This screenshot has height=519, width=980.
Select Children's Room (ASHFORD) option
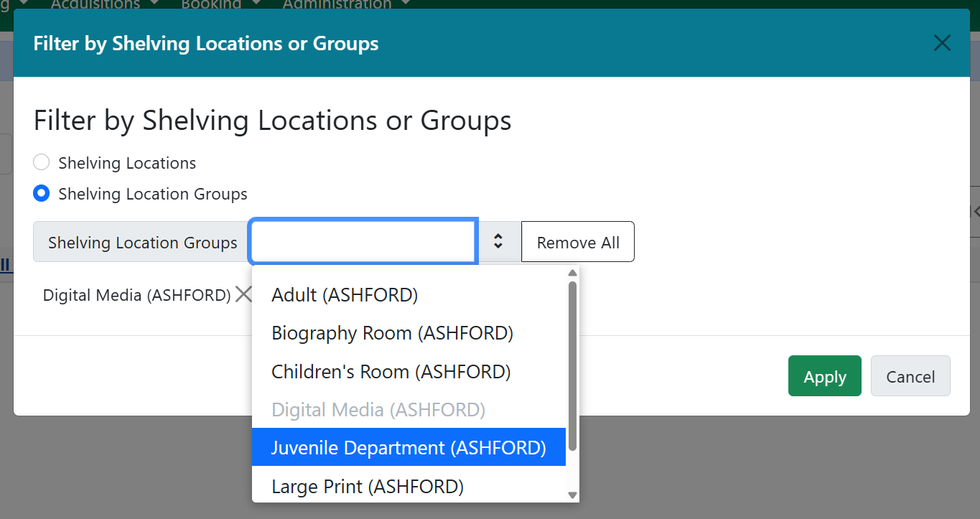coord(391,372)
